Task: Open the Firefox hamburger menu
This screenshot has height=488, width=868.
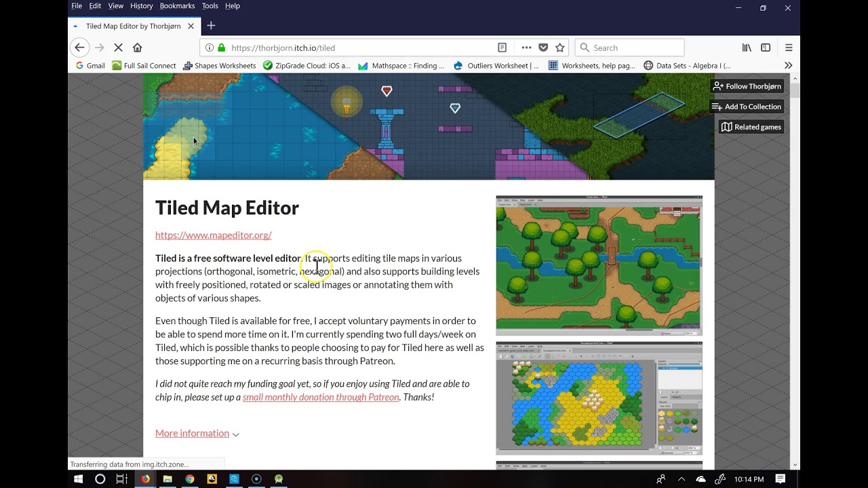Action: [x=789, y=47]
